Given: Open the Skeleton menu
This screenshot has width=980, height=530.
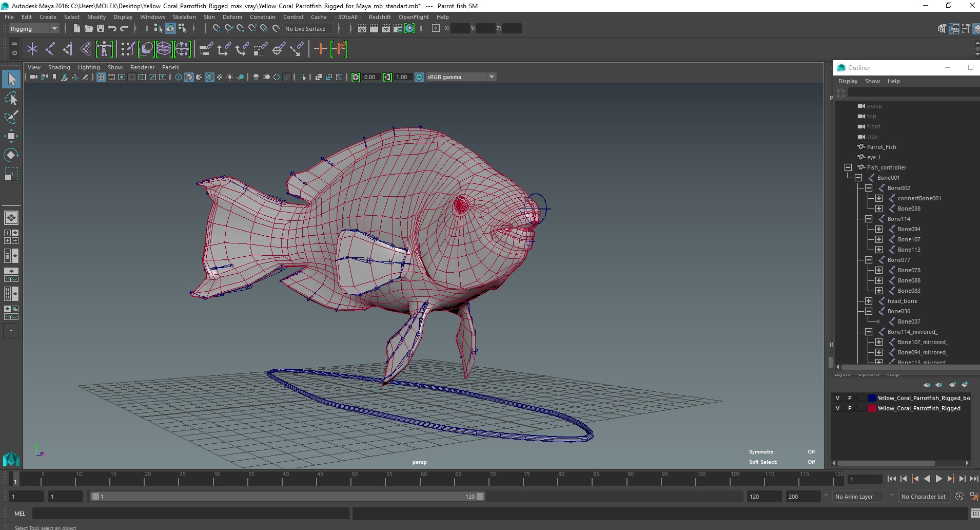Looking at the screenshot, I should [x=184, y=17].
